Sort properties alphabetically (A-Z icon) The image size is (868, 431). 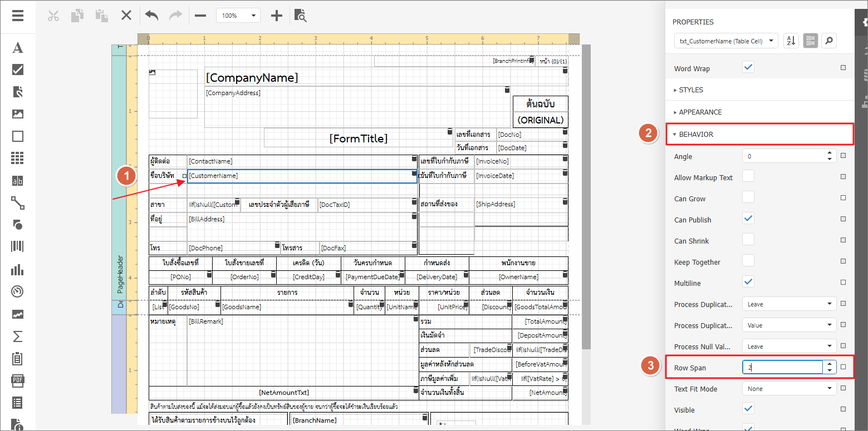pyautogui.click(x=791, y=41)
